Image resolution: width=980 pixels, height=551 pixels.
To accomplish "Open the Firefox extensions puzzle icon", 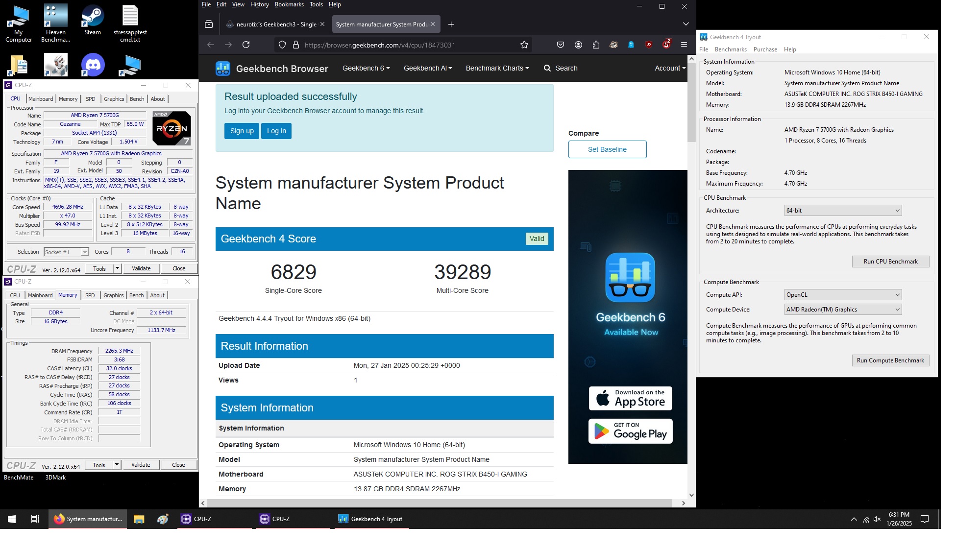I will pos(596,45).
